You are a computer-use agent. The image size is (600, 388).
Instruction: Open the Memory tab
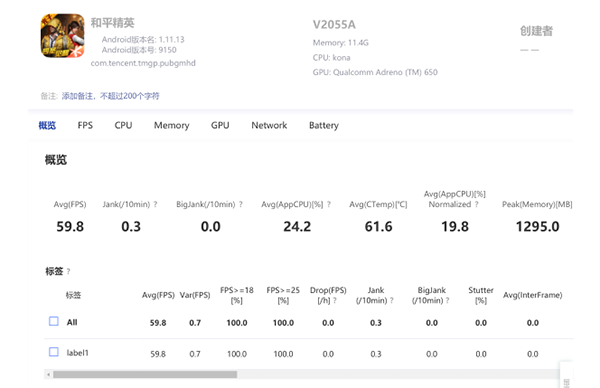pyautogui.click(x=171, y=126)
